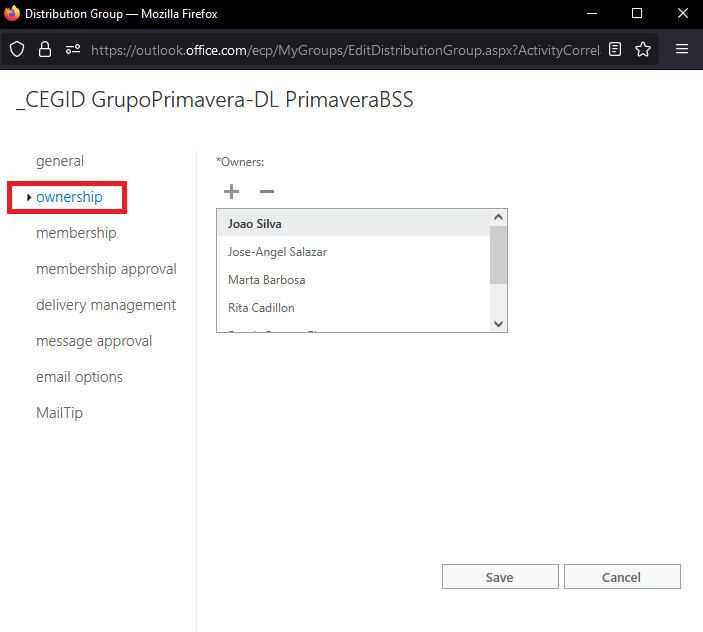Image resolution: width=703 pixels, height=632 pixels.
Task: Save the distribution group changes
Action: pos(500,576)
